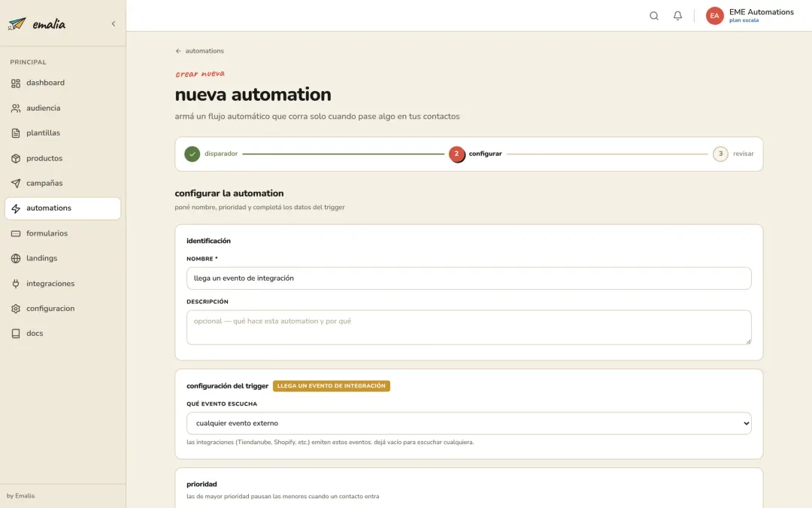Click the 'configurar la automation' heading
The width and height of the screenshot is (812, 508).
pyautogui.click(x=229, y=193)
